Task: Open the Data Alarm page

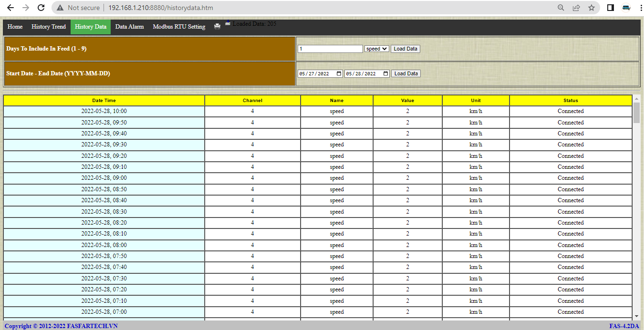Action: 129,27
